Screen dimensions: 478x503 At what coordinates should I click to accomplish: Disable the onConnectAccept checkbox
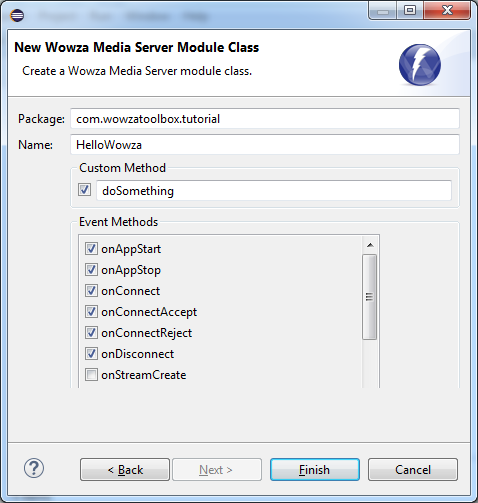91,312
